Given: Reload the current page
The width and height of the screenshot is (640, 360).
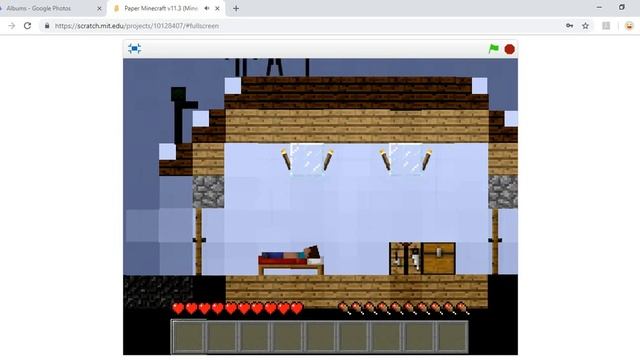Looking at the screenshot, I should [x=27, y=26].
